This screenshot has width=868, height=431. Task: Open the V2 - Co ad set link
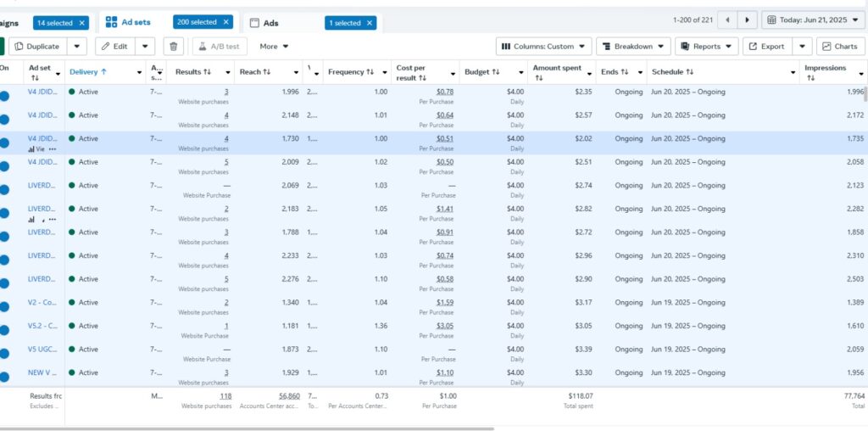tap(42, 303)
